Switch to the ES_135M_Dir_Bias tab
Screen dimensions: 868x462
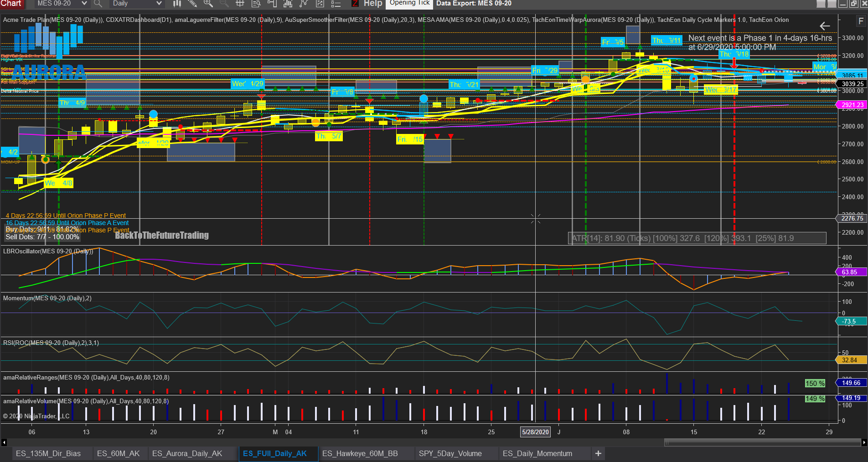48,453
